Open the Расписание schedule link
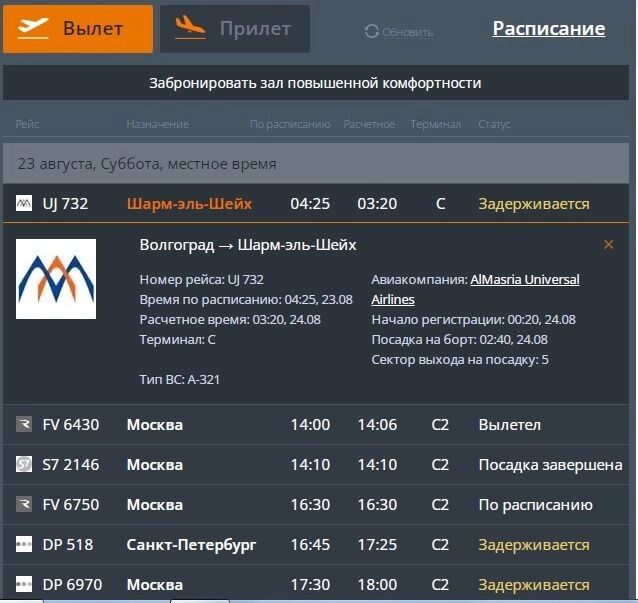The width and height of the screenshot is (638, 603). [x=548, y=29]
